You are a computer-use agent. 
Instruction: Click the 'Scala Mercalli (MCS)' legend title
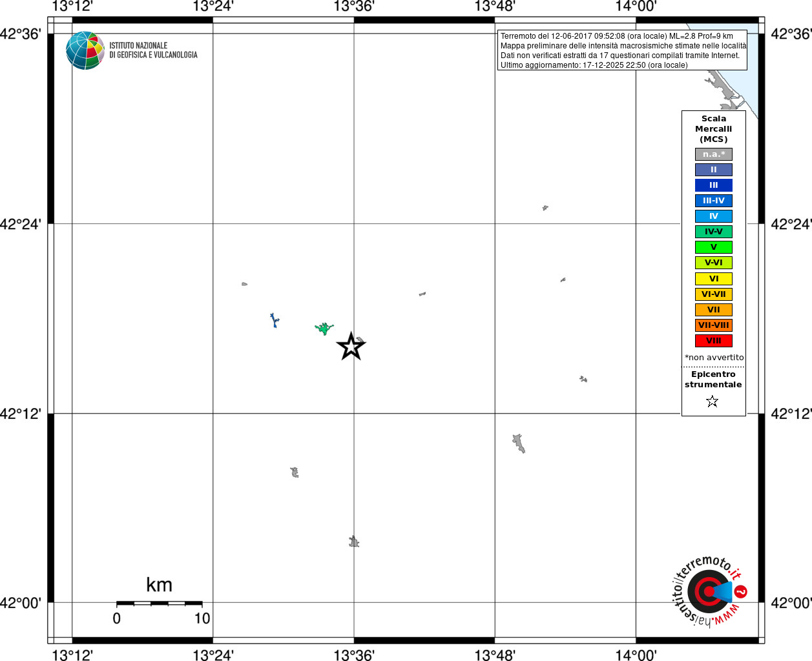tap(714, 129)
